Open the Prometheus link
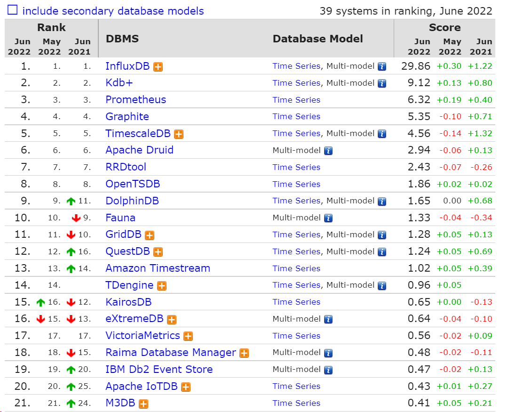The image size is (532, 412). (136, 100)
